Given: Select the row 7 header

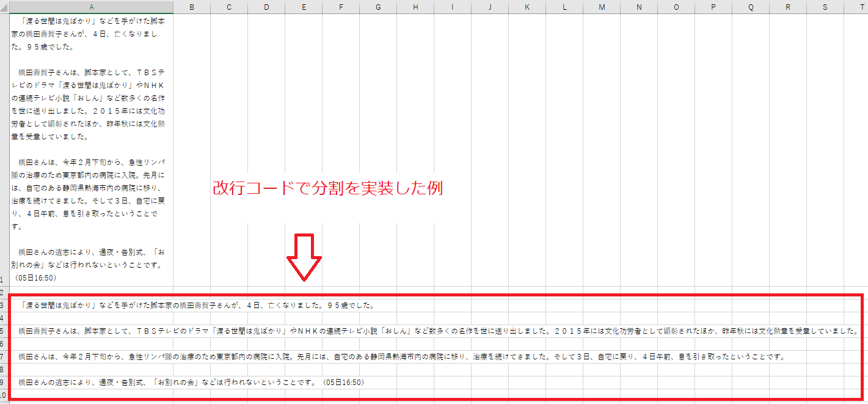Looking at the screenshot, I should 4,356.
